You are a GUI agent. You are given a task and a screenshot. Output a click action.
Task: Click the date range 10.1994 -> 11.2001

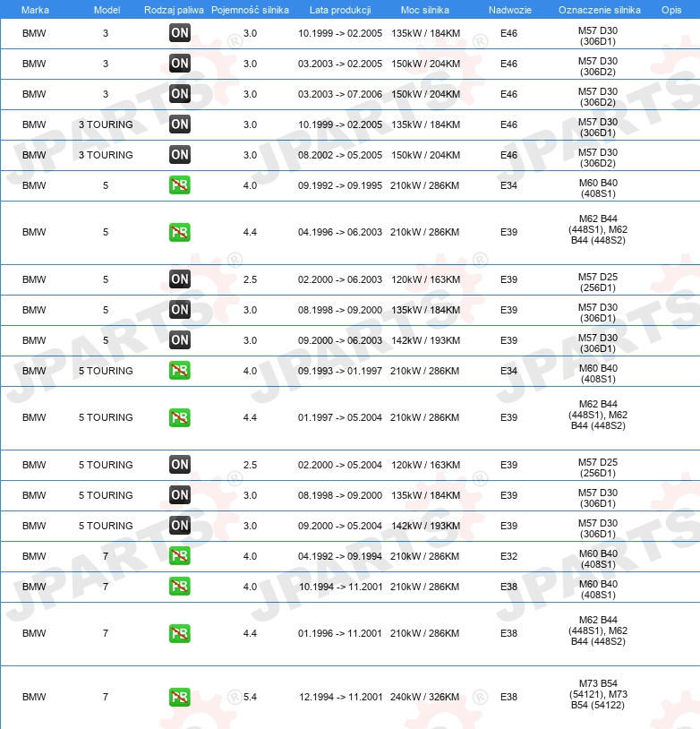pos(341,587)
